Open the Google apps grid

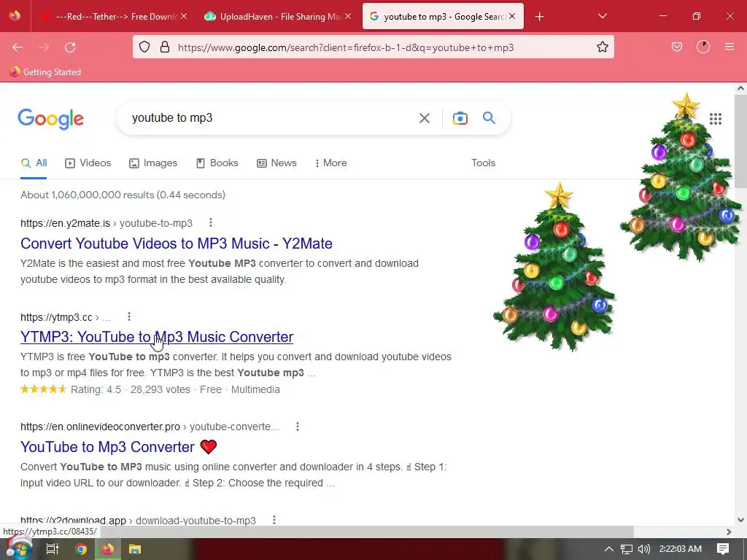pos(715,119)
